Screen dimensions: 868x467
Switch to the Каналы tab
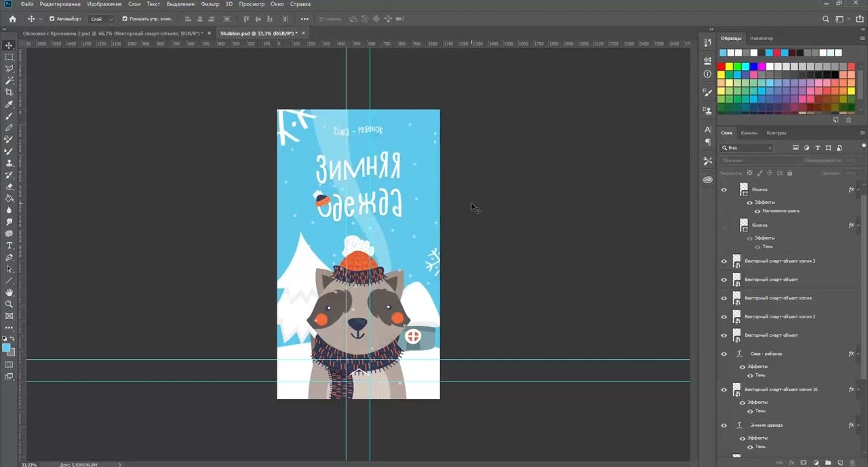pyautogui.click(x=749, y=133)
